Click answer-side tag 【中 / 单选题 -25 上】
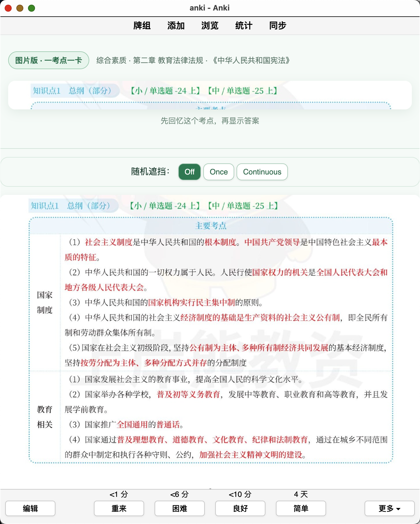Viewport: 420px width, 524px height. (x=243, y=206)
